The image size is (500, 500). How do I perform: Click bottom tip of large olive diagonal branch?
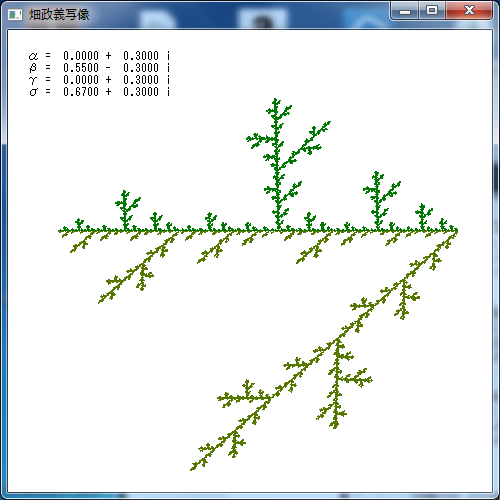click(x=192, y=469)
